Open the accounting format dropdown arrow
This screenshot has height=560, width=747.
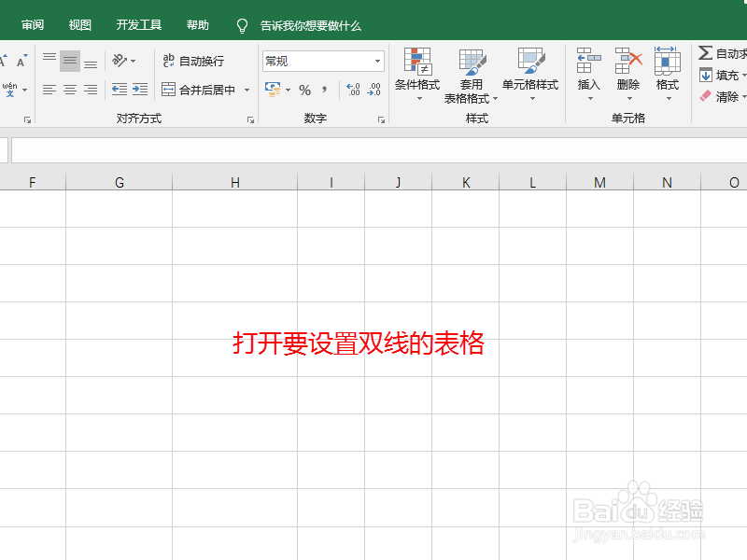click(288, 90)
